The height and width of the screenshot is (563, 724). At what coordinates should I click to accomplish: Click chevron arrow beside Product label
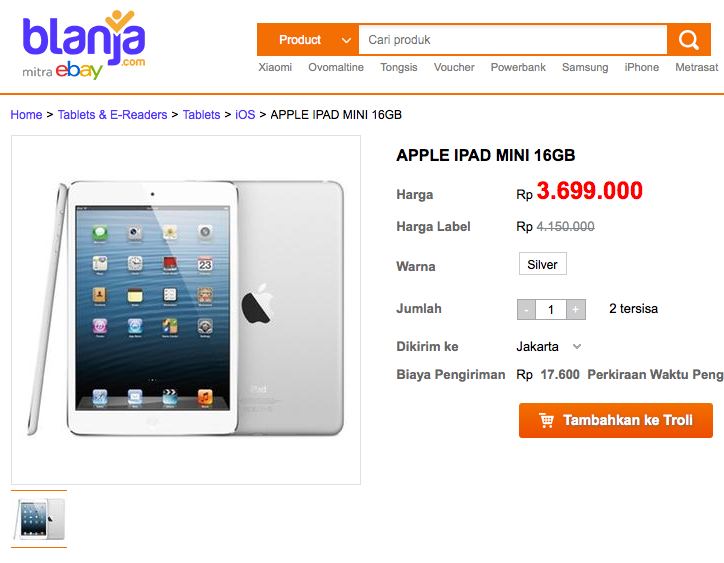[x=346, y=40]
